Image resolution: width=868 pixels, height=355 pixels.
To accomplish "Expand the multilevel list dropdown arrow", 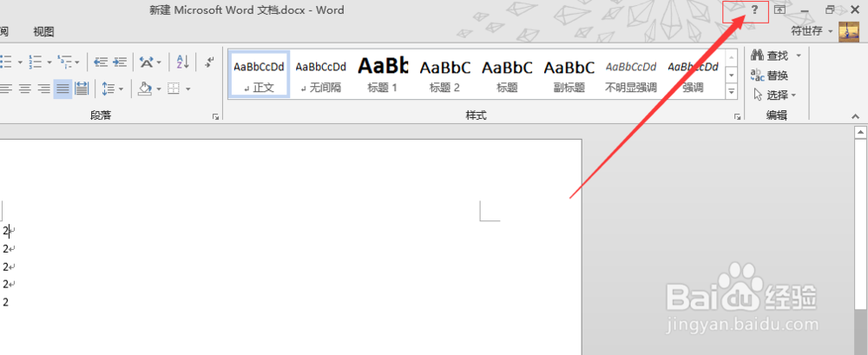I will (77, 62).
